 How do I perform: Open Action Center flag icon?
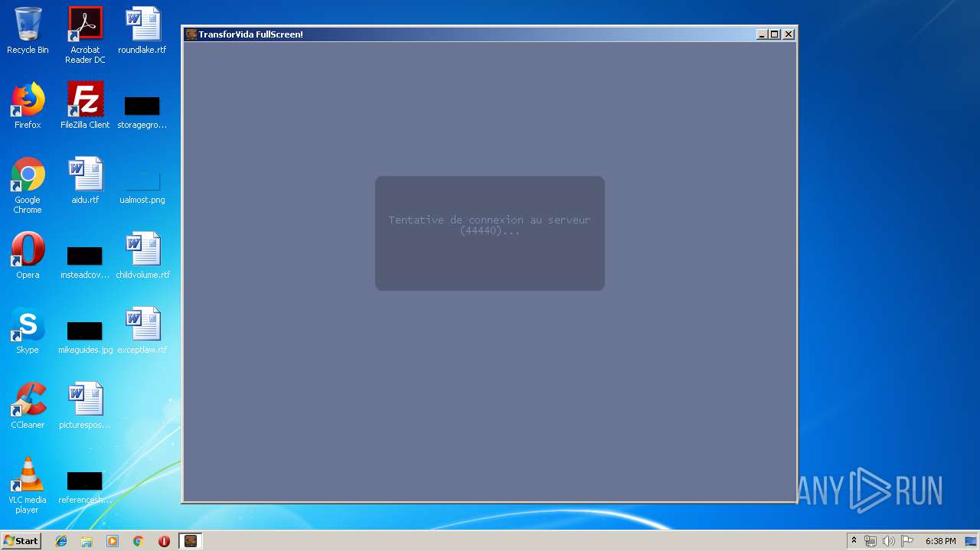click(x=906, y=541)
